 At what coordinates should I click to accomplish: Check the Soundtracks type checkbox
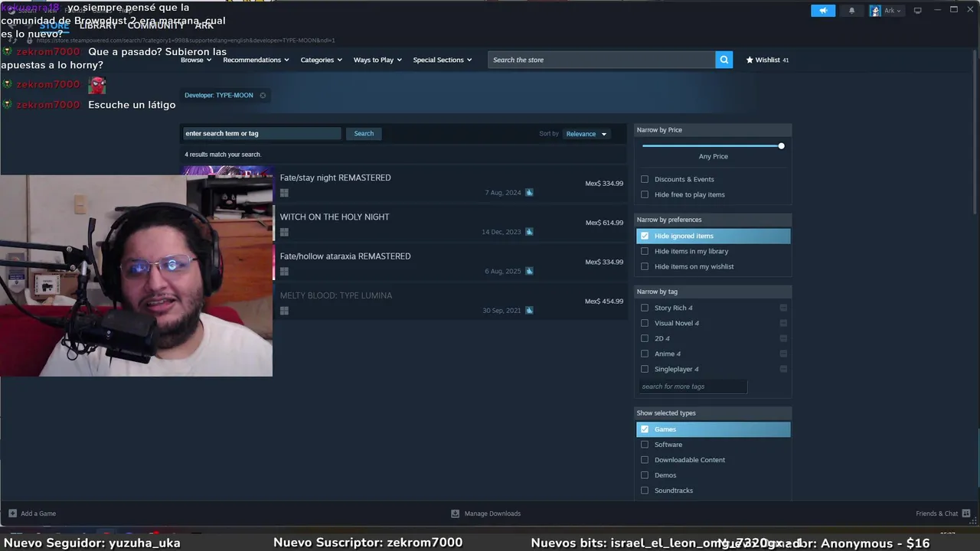click(x=645, y=491)
